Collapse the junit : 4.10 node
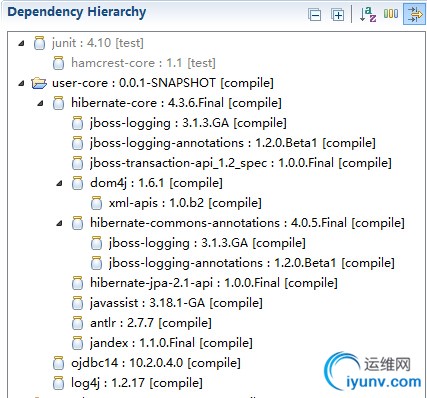 point(22,43)
